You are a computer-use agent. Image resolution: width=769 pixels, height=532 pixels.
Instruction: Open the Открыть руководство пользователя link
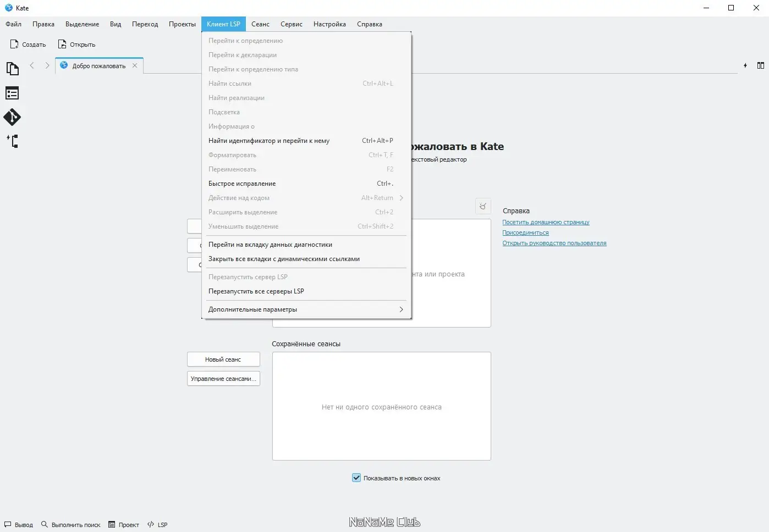point(554,243)
